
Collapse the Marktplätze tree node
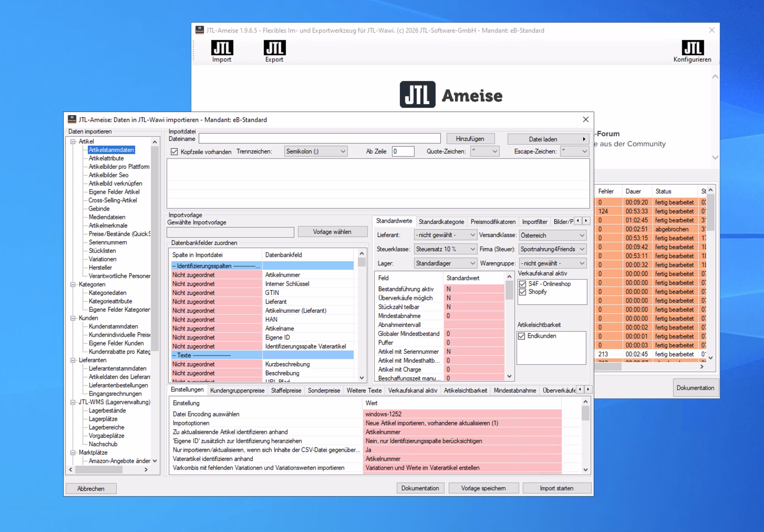[73, 453]
